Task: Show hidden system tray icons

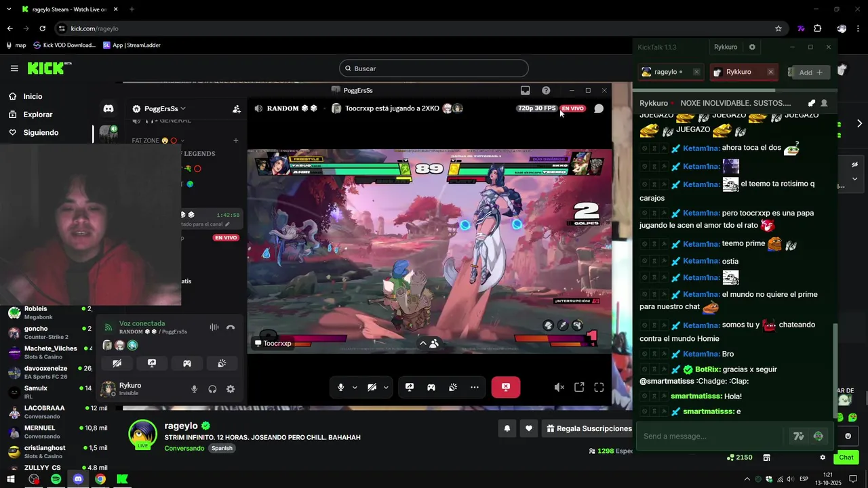Action: [747, 479]
